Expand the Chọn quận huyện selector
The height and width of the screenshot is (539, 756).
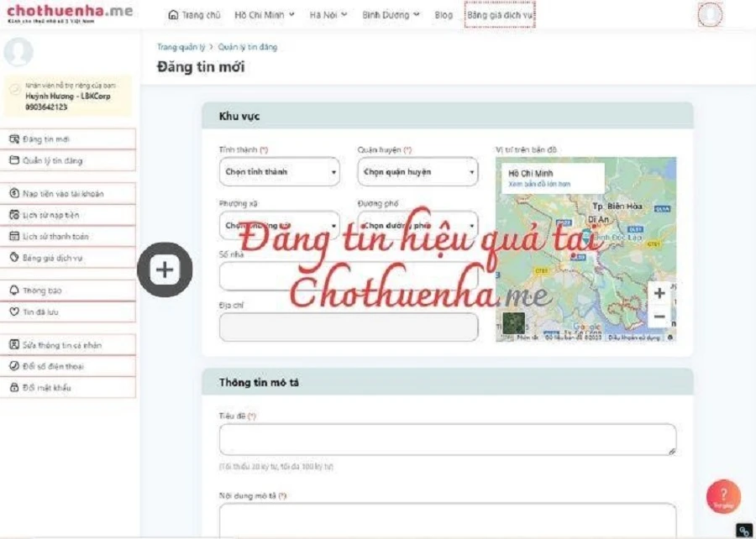[x=416, y=171]
